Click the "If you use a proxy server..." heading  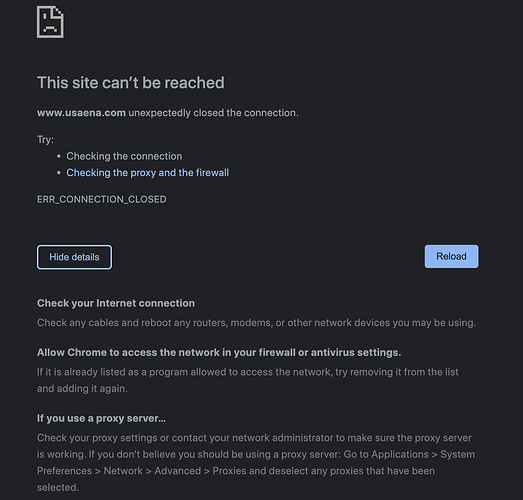coord(101,418)
